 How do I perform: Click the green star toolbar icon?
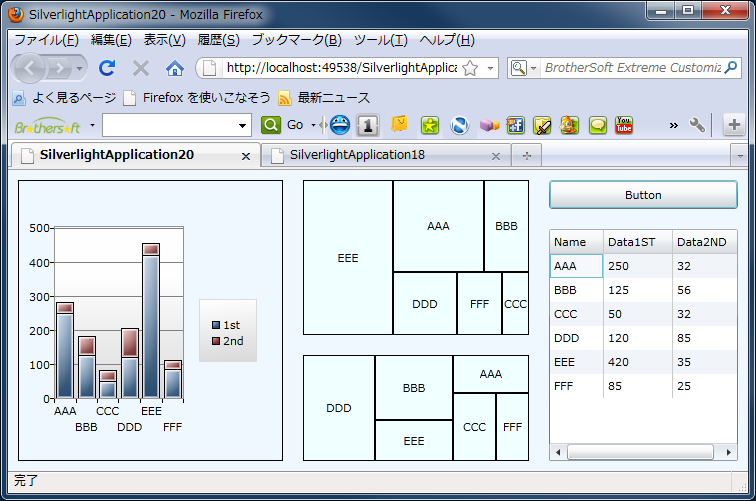pyautogui.click(x=430, y=125)
